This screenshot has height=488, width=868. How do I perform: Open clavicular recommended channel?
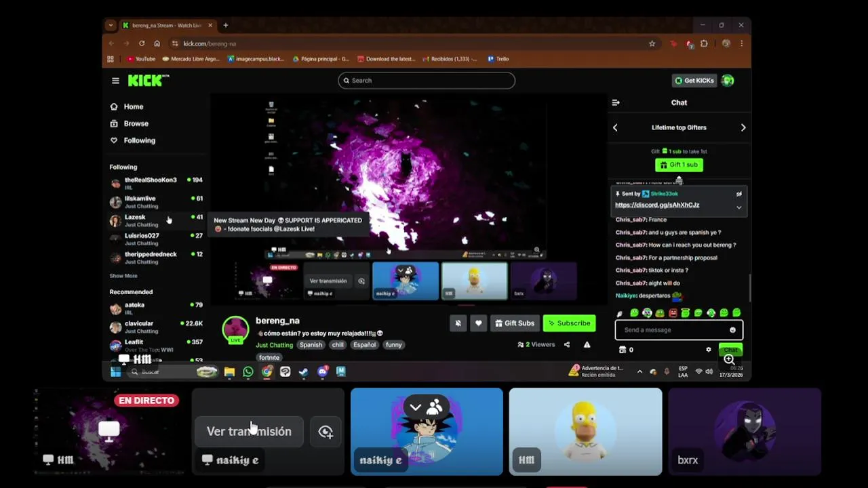click(x=156, y=327)
